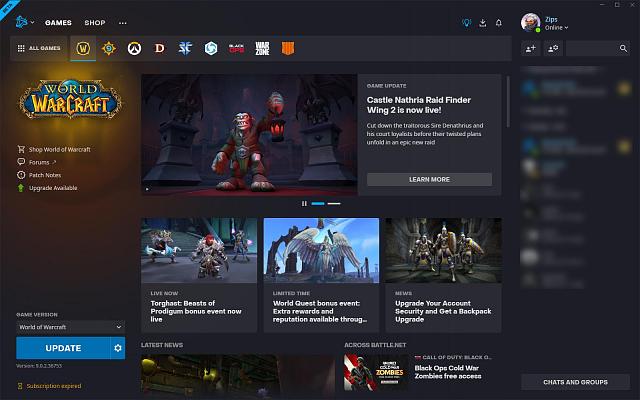Click the World of Warcraft logo
Image resolution: width=640 pixels, height=400 pixels.
70,99
